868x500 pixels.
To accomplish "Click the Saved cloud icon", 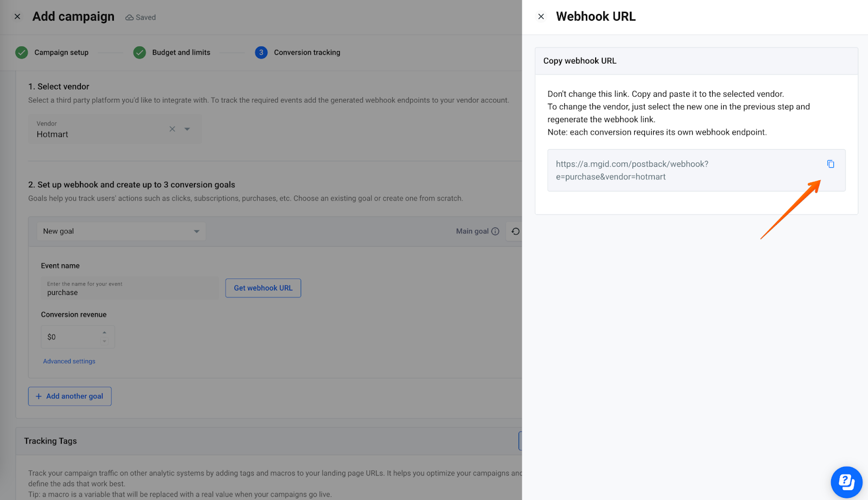I will (x=129, y=17).
